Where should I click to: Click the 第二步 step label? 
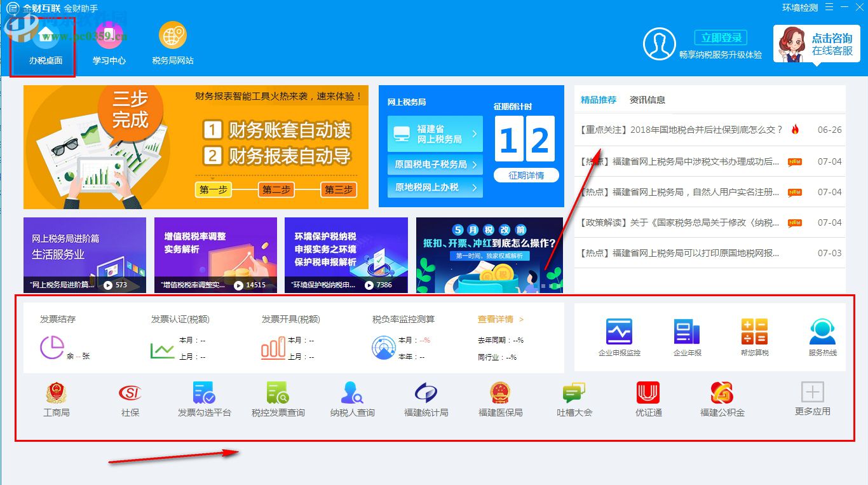coord(276,189)
